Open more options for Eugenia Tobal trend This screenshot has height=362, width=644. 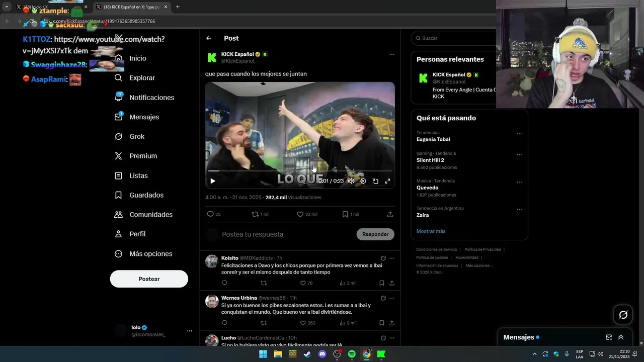(519, 134)
